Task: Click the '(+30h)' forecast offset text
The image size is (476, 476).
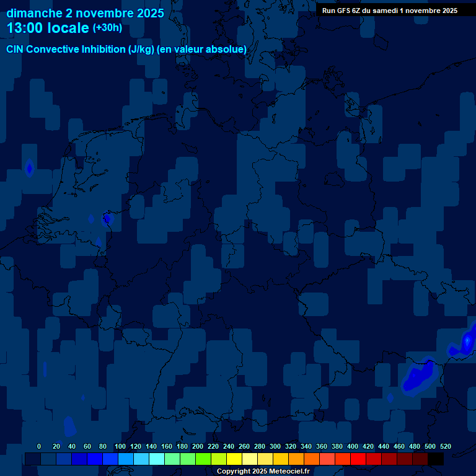Action: [107, 28]
